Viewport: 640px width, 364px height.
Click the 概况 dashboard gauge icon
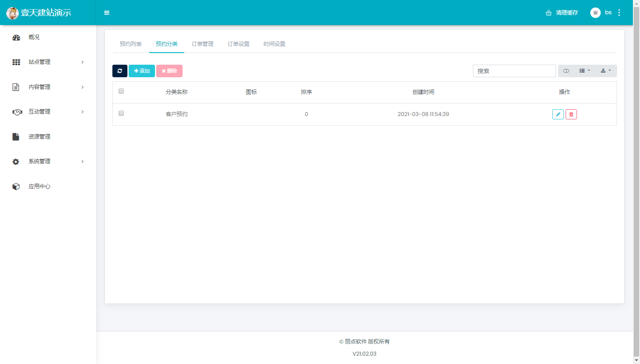pyautogui.click(x=16, y=38)
